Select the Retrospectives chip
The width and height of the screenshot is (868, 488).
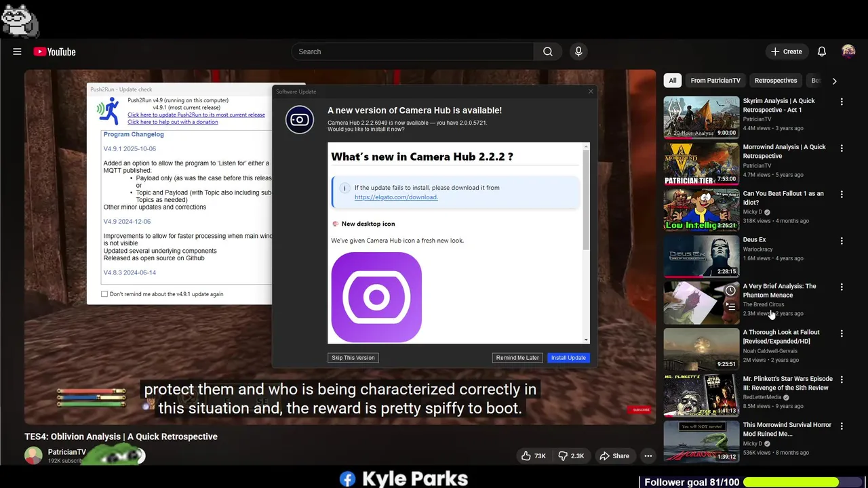(x=776, y=81)
